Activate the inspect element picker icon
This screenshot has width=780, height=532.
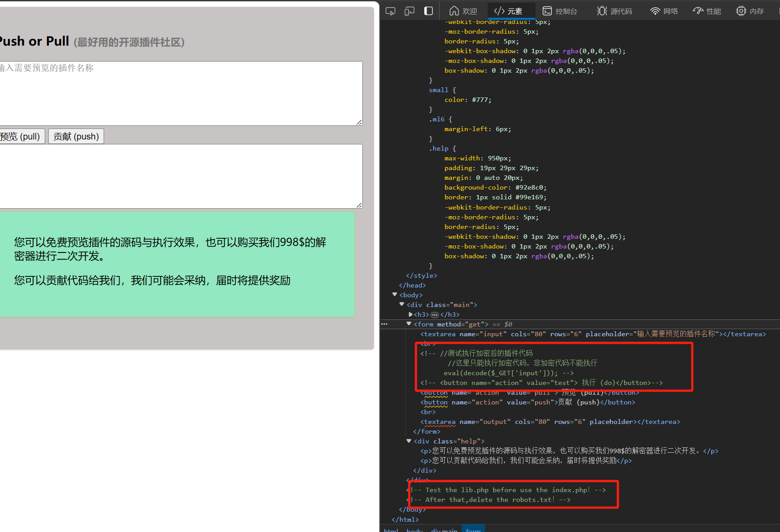point(390,11)
